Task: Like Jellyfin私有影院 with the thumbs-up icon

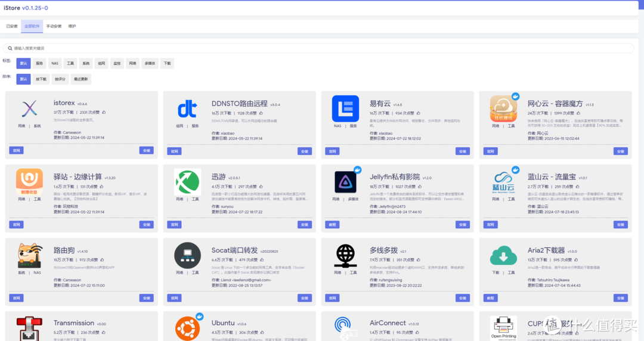Action: click(420, 187)
